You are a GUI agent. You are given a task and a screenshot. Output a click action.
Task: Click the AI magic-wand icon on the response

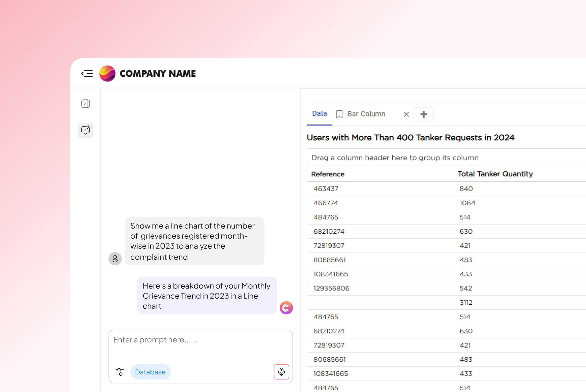286,308
